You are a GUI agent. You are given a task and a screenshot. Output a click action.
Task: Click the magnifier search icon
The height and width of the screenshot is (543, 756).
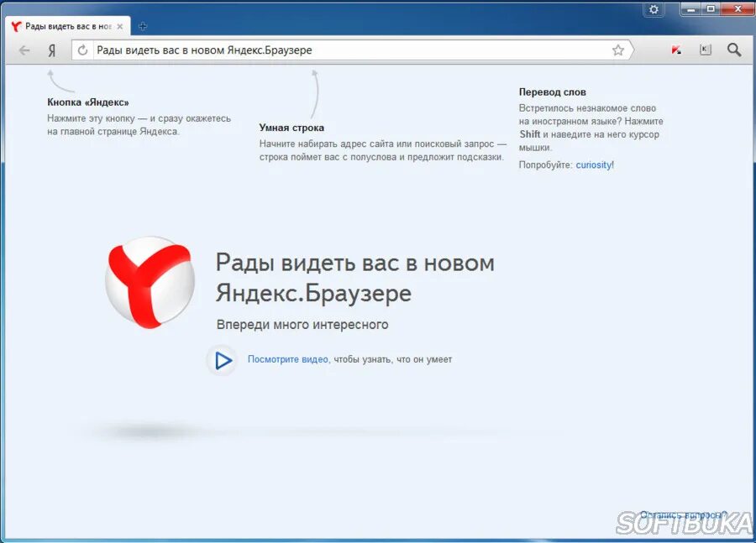[x=734, y=50]
